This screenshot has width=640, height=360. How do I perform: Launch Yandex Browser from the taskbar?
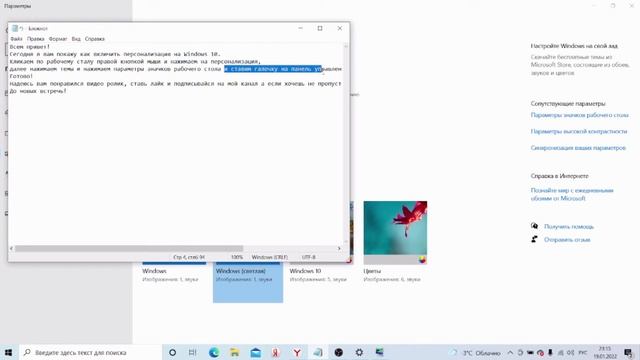pyautogui.click(x=297, y=352)
